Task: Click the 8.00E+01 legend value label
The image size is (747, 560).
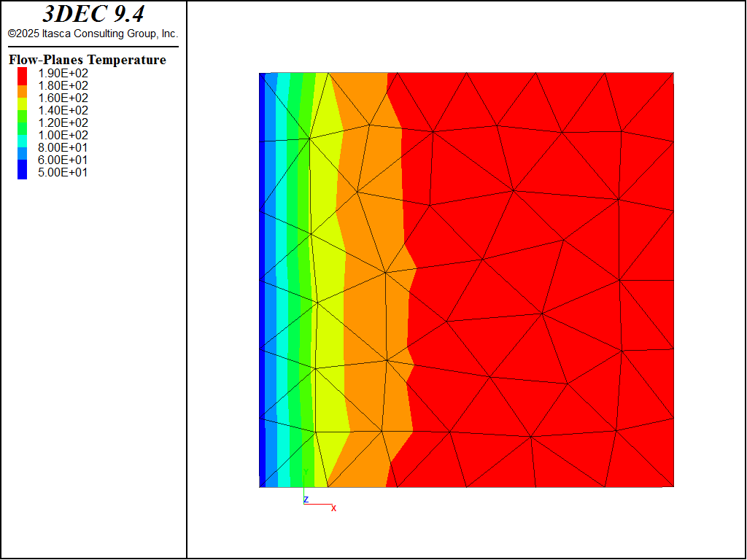Action: [x=63, y=147]
